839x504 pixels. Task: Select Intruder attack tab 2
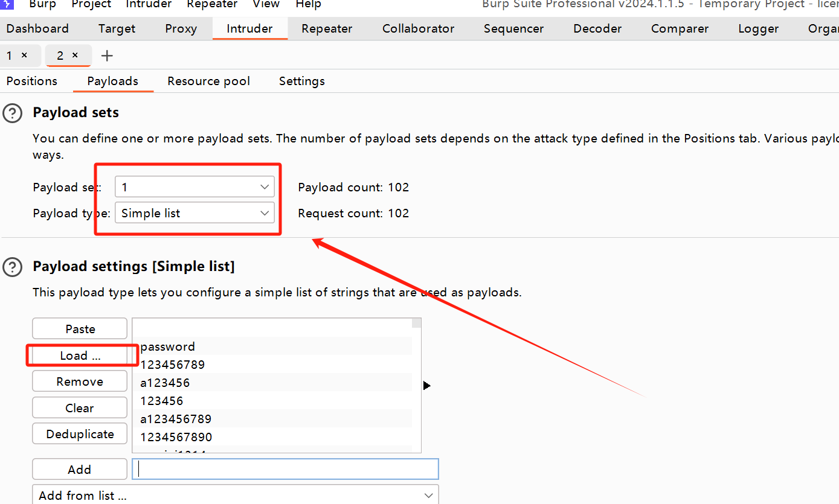tap(60, 56)
